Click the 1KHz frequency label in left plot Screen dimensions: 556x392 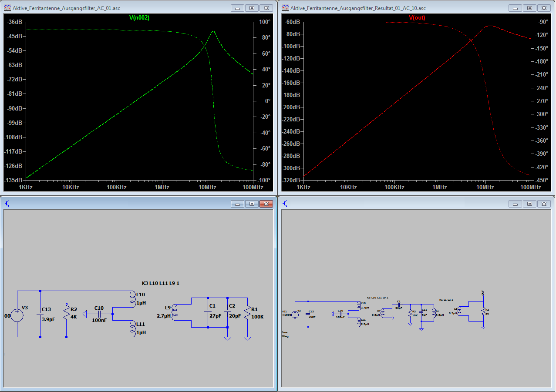tap(25, 188)
